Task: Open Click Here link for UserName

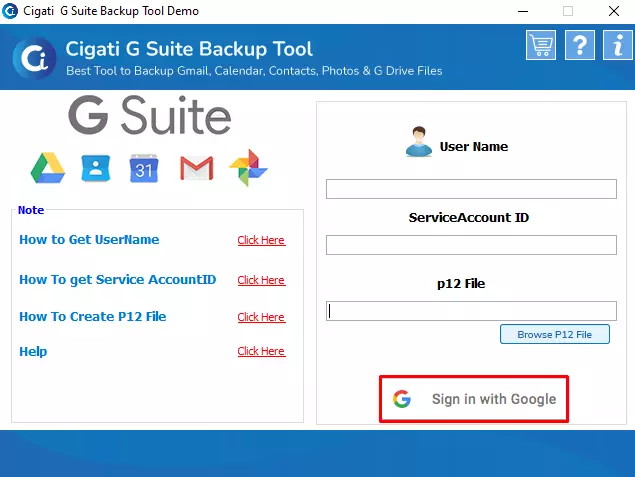Action: 261,240
